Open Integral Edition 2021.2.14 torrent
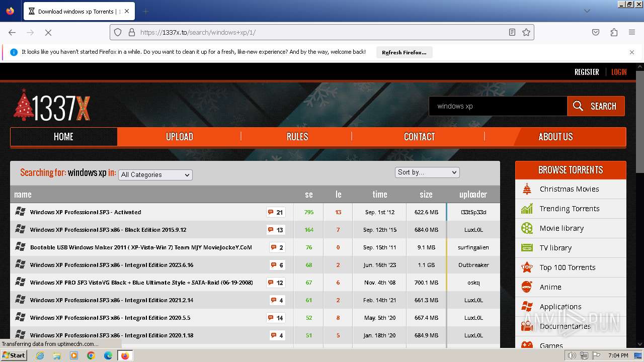The image size is (644, 362). point(112,300)
